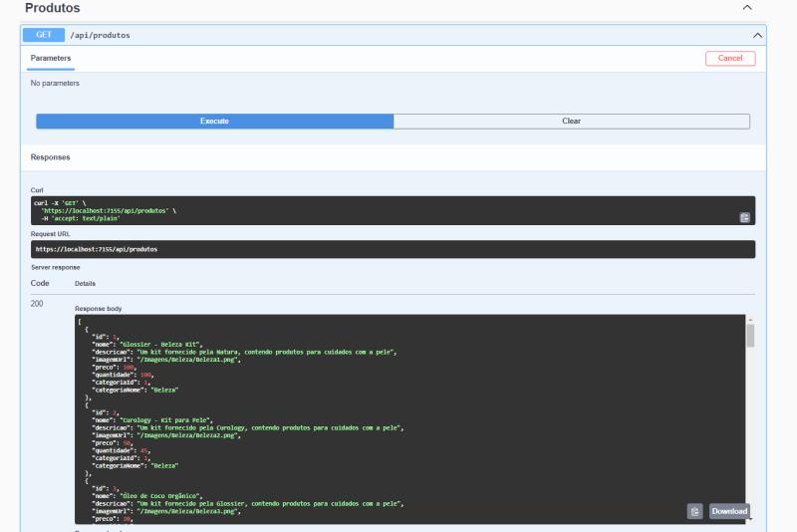Click the Request URL label
This screenshot has height=532, width=797.
point(51,234)
